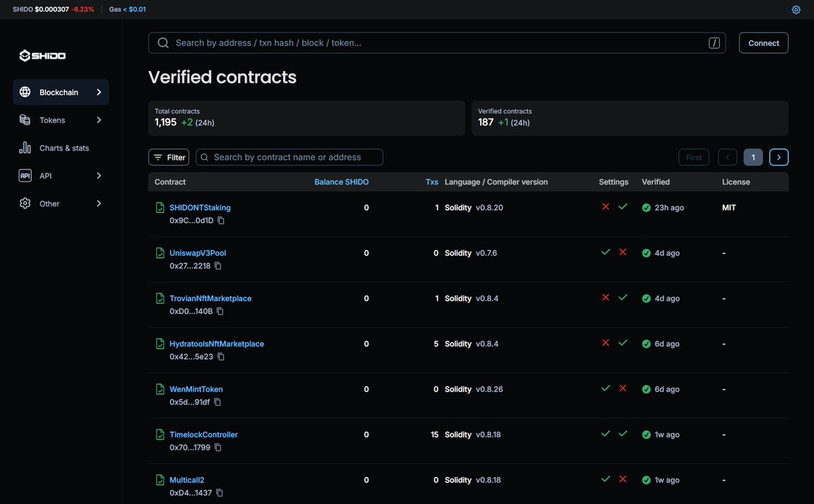Screen dimensions: 814x504
Task: Click the previous page arrow button
Action: click(728, 157)
